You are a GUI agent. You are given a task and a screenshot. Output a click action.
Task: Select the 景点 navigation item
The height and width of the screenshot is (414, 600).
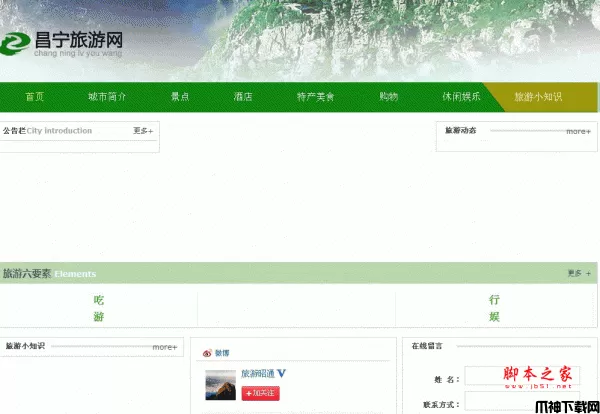[180, 97]
